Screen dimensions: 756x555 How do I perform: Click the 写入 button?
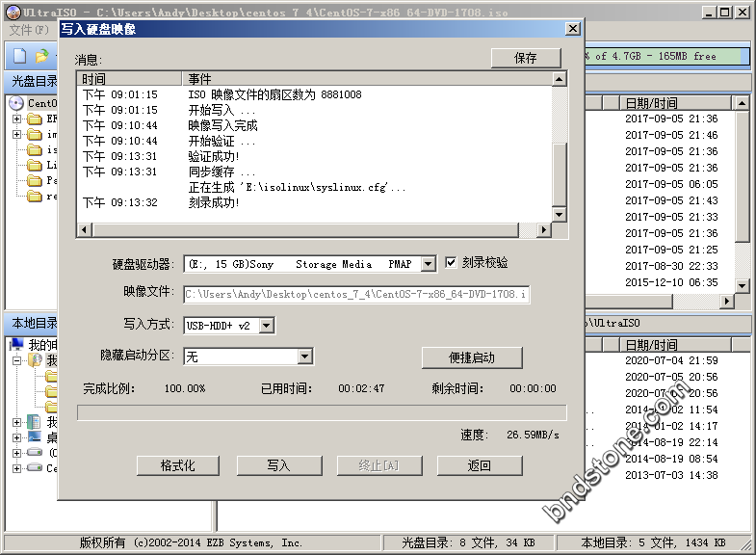pyautogui.click(x=278, y=465)
